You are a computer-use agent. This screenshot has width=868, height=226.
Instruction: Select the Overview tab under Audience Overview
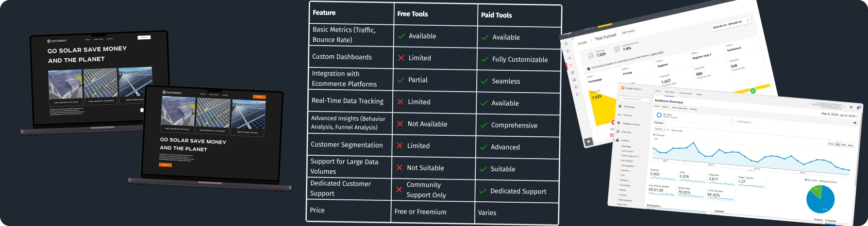coord(659,123)
